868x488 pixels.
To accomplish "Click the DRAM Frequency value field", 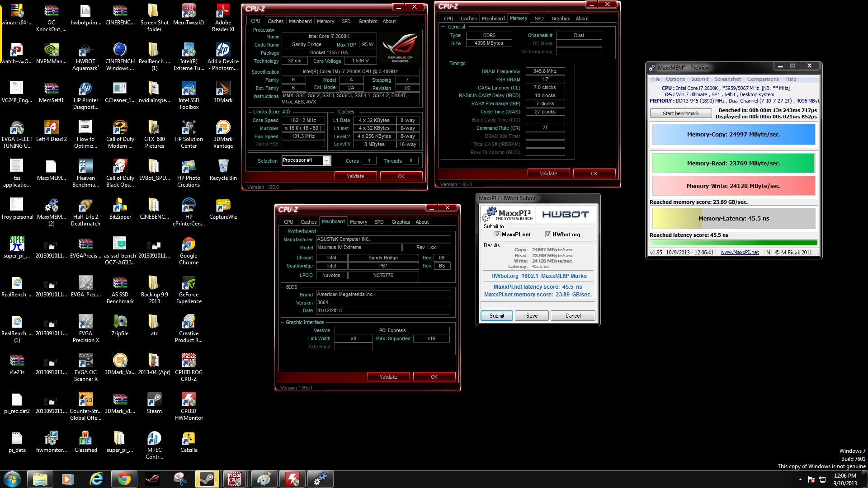I will 545,71.
